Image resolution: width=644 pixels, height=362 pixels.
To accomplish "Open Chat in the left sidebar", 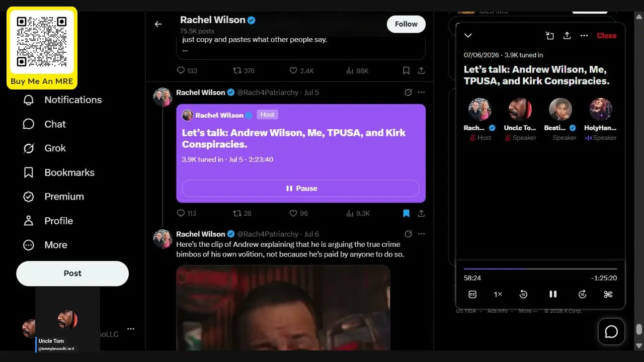I will (44, 124).
